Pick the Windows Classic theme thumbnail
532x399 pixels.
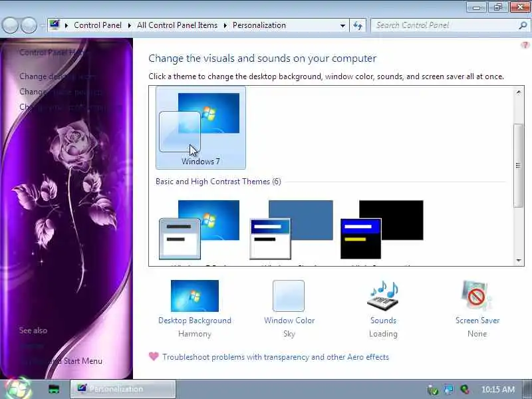click(291, 229)
